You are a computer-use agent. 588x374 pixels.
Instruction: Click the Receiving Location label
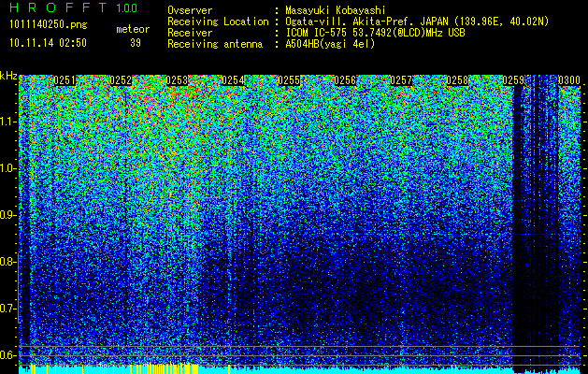click(x=218, y=22)
